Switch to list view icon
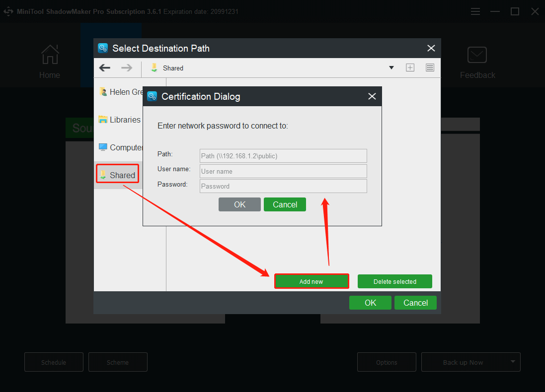The height and width of the screenshot is (392, 545). (430, 67)
